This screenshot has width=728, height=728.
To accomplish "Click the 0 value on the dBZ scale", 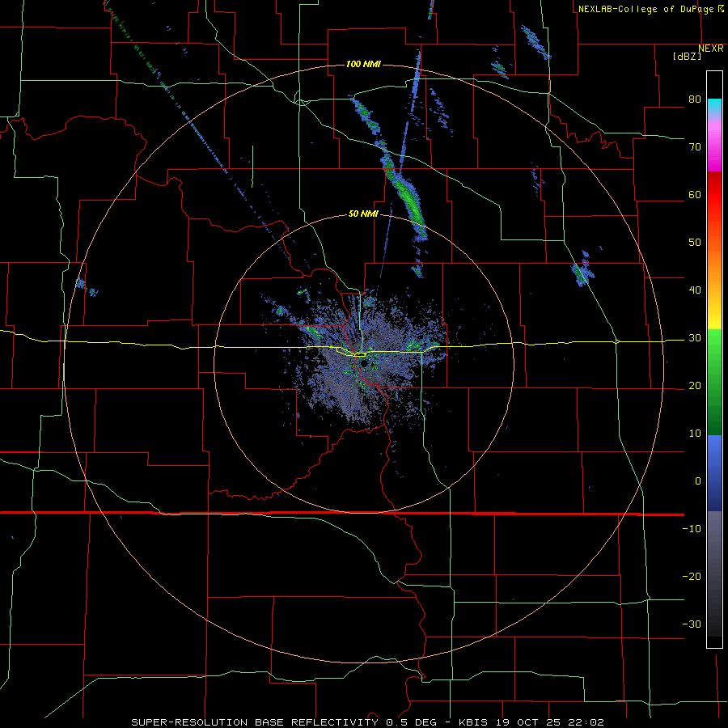I will coord(698,481).
